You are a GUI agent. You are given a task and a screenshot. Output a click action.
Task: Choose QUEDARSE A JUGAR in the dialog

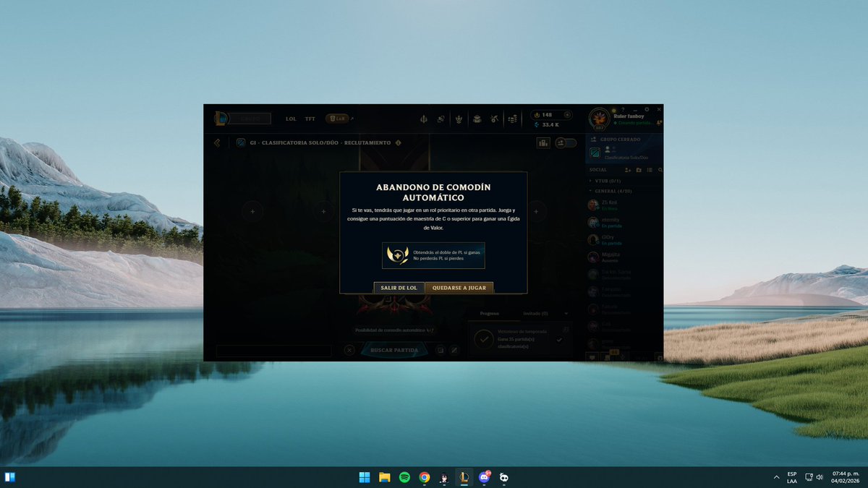459,288
